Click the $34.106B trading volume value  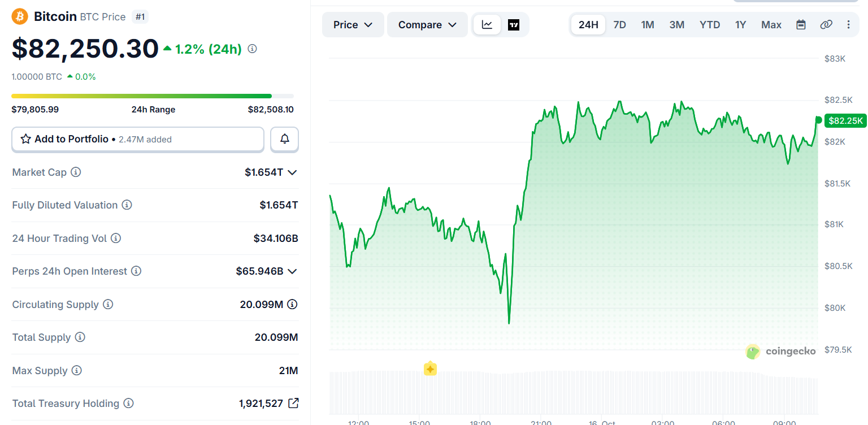pyautogui.click(x=276, y=238)
